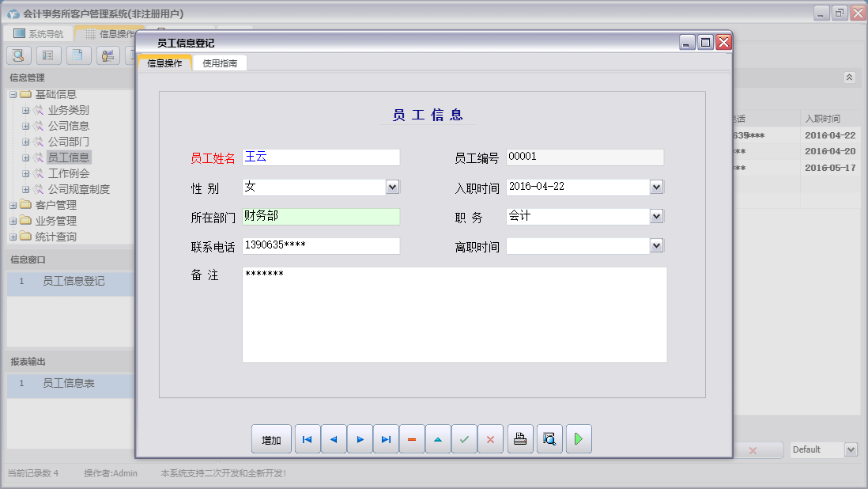Click the 员工姓名 input field

320,157
